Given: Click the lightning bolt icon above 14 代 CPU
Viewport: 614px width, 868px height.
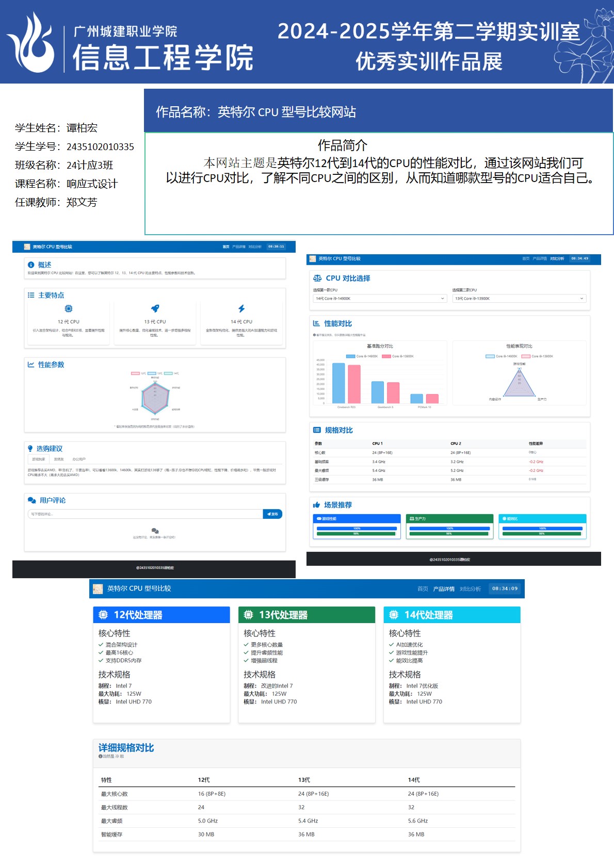Looking at the screenshot, I should click(x=241, y=308).
